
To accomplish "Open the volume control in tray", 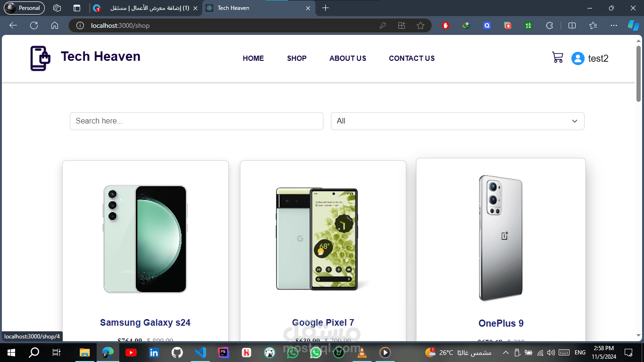I will [551, 352].
